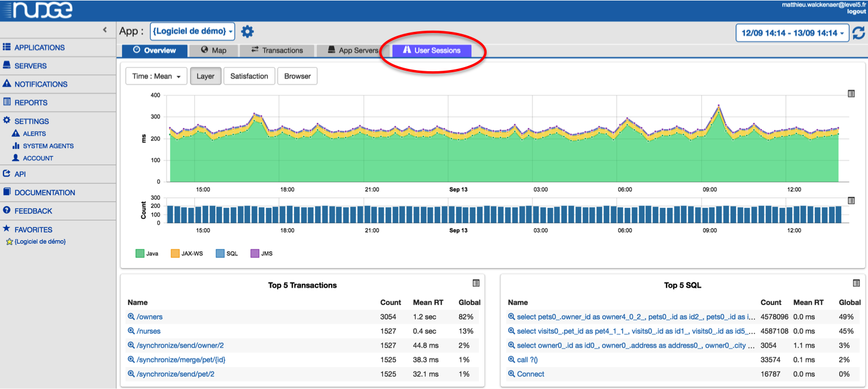This screenshot has width=868, height=389.
Task: Open the Top 5 Transactions export icon
Action: pyautogui.click(x=476, y=284)
